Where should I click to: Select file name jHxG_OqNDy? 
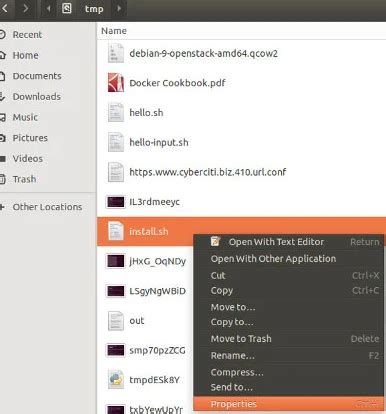coord(158,261)
